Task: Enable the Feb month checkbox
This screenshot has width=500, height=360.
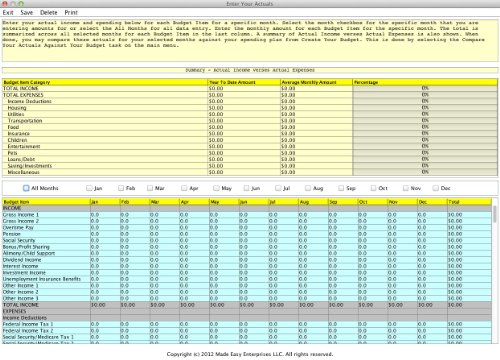Action: (121, 188)
